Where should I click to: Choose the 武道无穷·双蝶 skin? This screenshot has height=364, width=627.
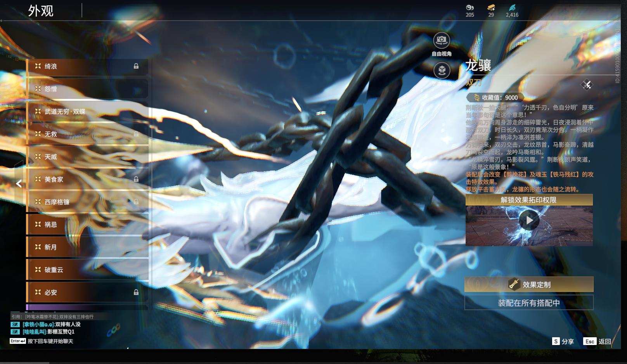tap(88, 112)
